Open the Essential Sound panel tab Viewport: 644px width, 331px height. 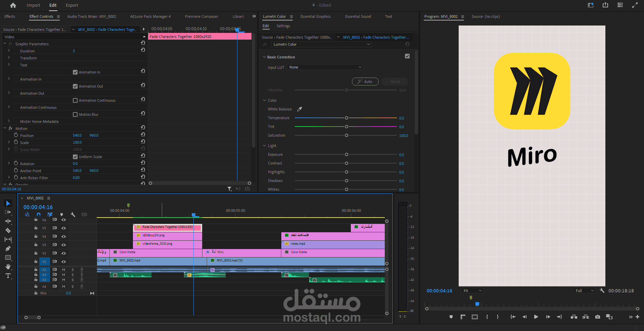[x=358, y=16]
